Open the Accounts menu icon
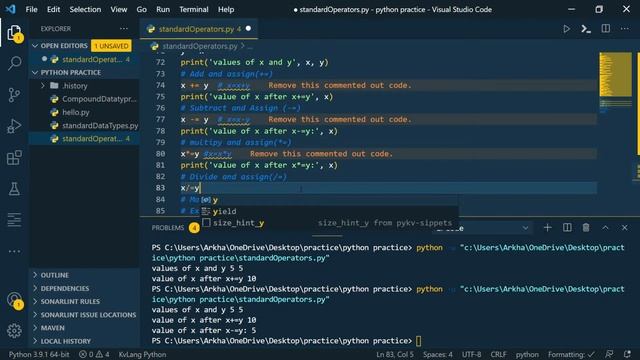640x360 pixels. pyautogui.click(x=14, y=300)
